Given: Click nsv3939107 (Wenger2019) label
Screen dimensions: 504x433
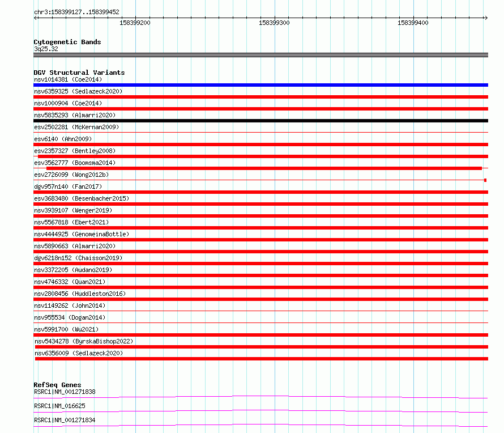Looking at the screenshot, I should [x=73, y=210].
